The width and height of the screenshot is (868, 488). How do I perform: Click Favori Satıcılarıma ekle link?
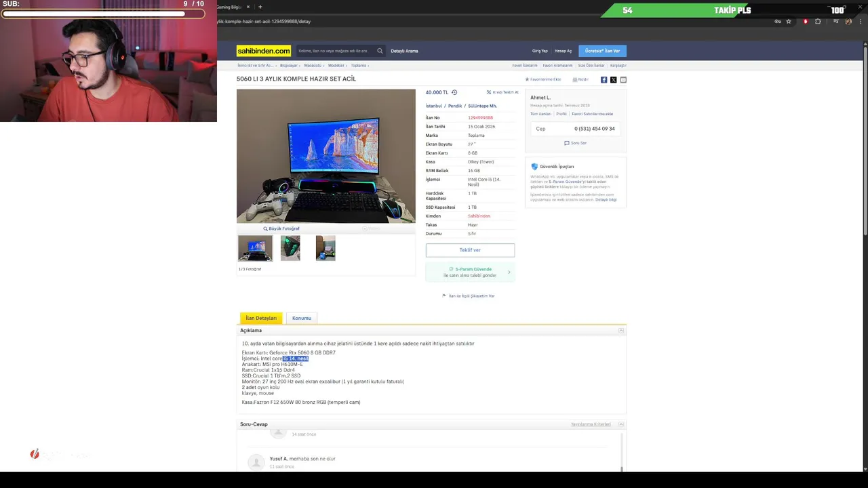593,114
